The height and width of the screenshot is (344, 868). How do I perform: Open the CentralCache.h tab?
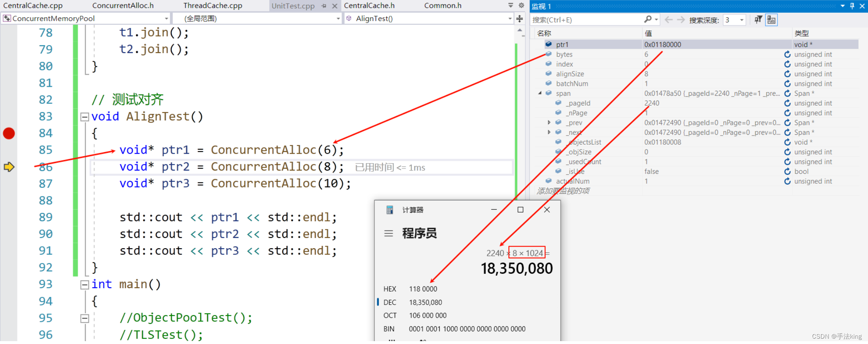click(369, 6)
